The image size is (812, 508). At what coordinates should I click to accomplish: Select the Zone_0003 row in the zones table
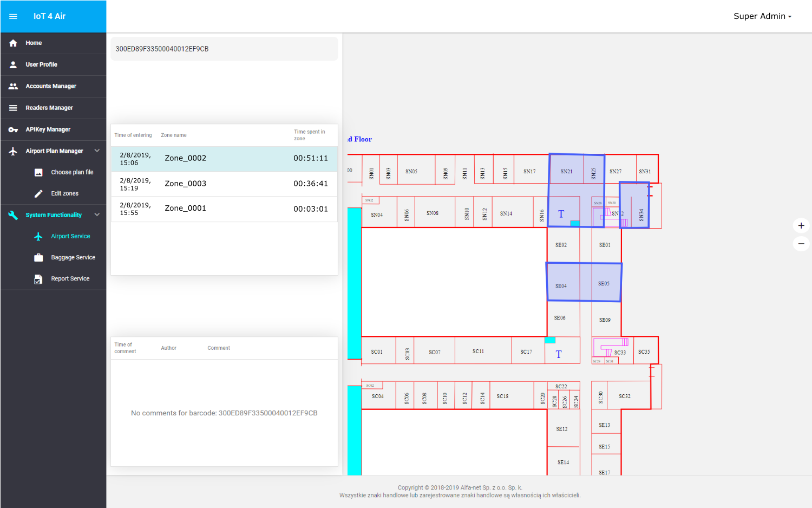point(224,184)
